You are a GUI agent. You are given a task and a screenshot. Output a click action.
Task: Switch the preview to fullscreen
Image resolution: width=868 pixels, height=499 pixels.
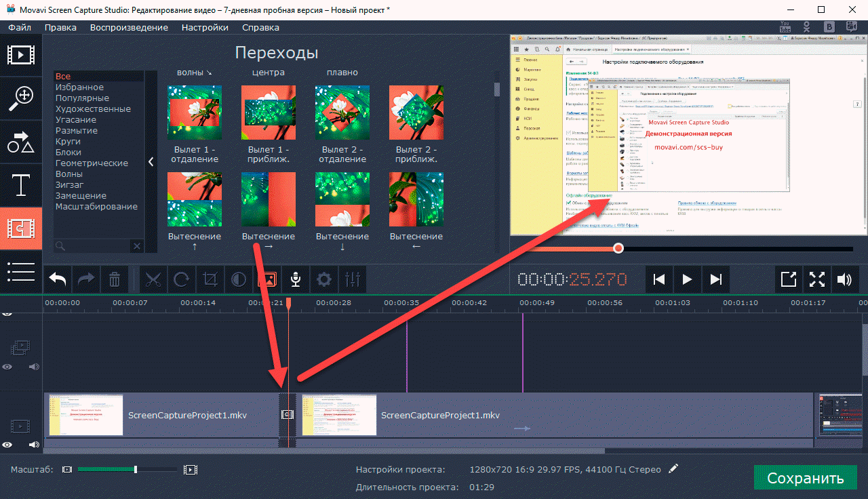pyautogui.click(x=817, y=279)
